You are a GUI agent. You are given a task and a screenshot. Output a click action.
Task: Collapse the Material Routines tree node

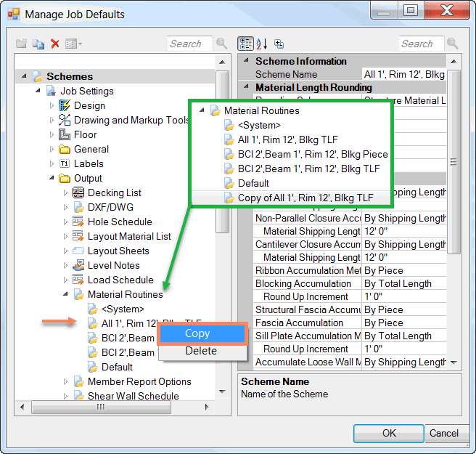tap(65, 294)
